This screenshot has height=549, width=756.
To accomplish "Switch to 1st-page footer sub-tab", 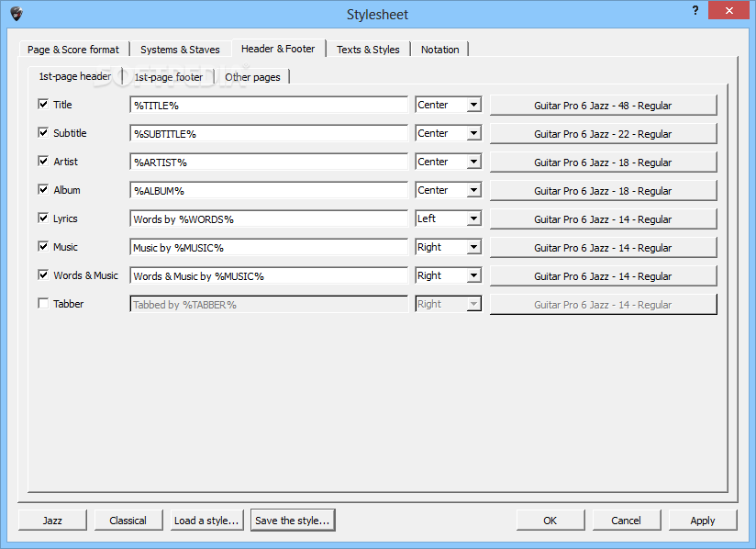I will [x=168, y=77].
